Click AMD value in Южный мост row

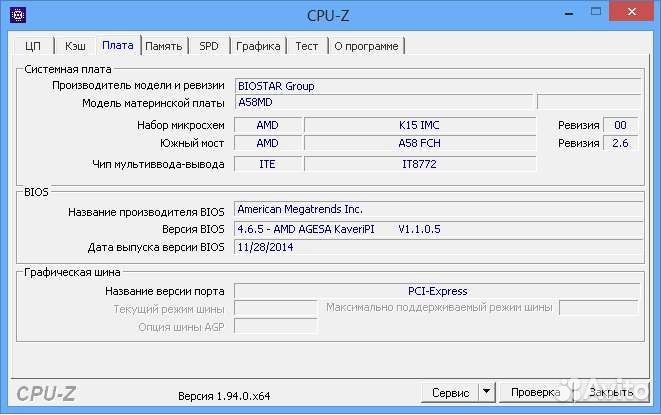(x=268, y=143)
